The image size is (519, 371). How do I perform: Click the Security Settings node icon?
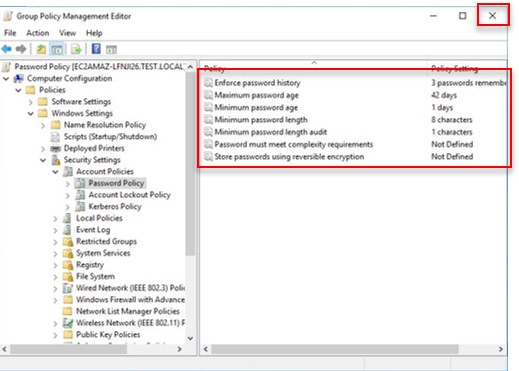pyautogui.click(x=56, y=160)
